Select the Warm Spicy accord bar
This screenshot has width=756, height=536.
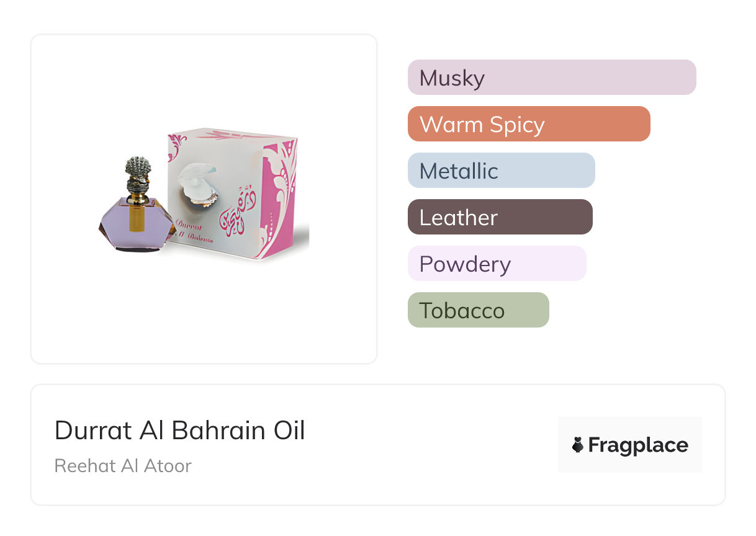[528, 124]
